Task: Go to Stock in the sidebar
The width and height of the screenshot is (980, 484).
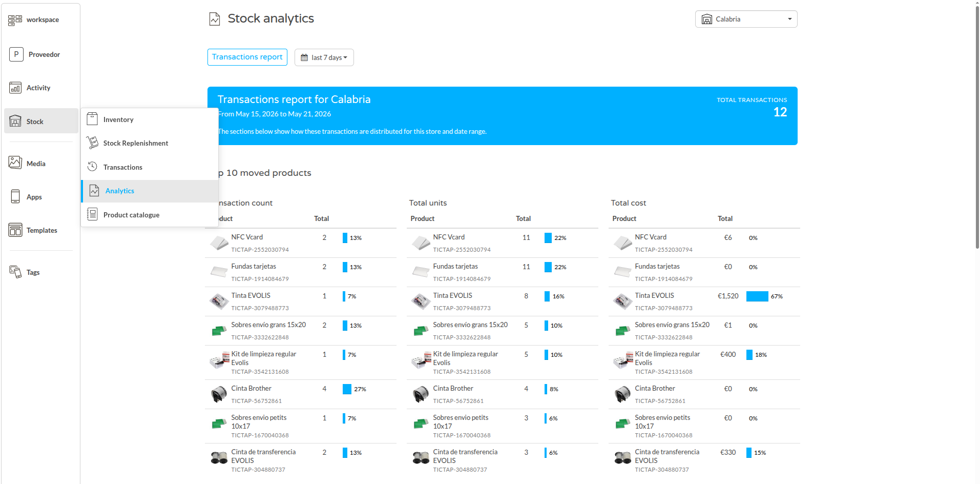Action: (x=41, y=121)
